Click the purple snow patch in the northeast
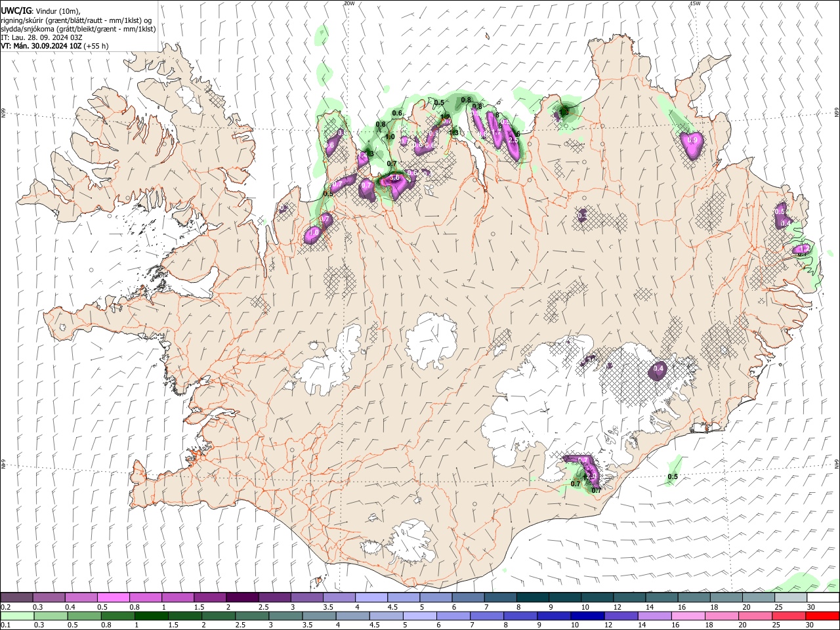Viewport: 840px width, 630px height. click(x=692, y=144)
